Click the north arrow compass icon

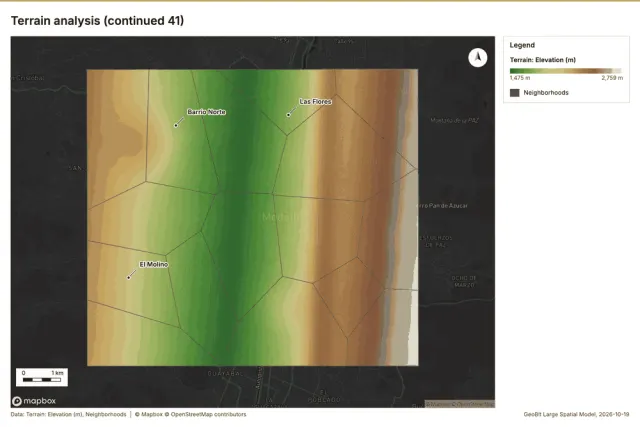click(x=478, y=58)
